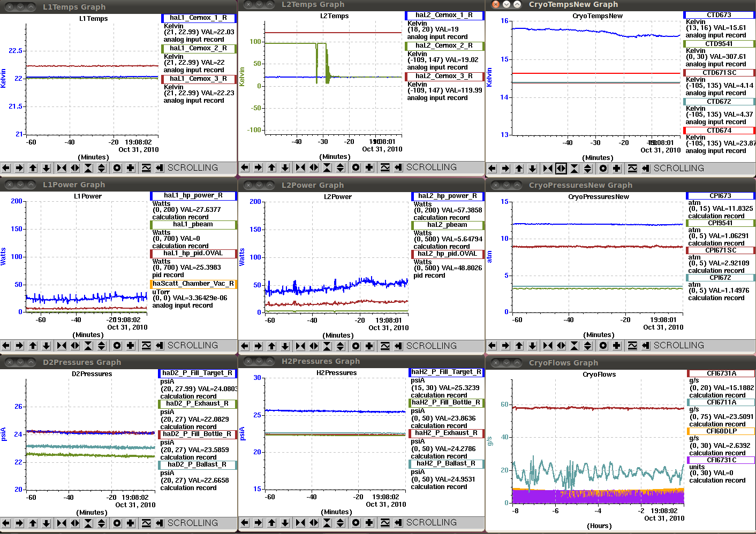Select haL1_Cernox_3_R legend entry
Viewport: 756px width, 534px height.
pyautogui.click(x=199, y=79)
